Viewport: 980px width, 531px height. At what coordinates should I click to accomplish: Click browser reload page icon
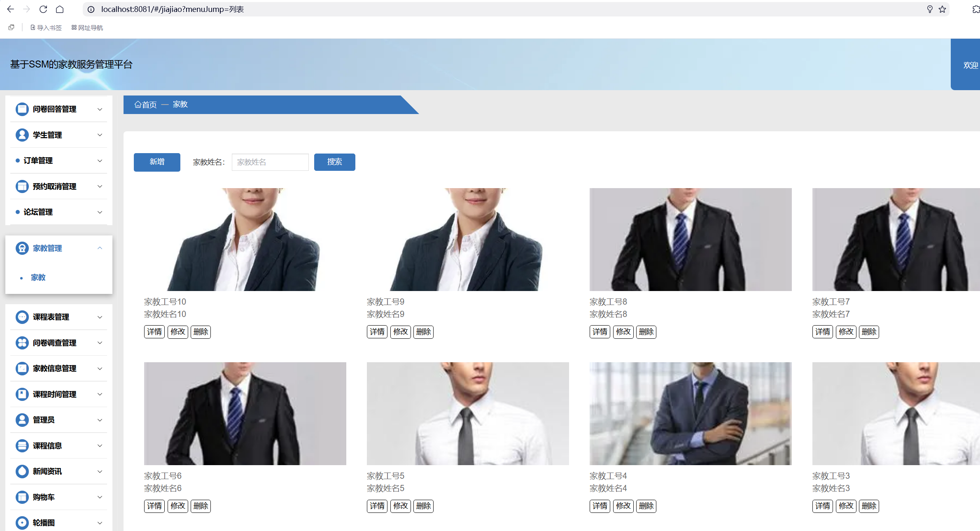(x=43, y=9)
